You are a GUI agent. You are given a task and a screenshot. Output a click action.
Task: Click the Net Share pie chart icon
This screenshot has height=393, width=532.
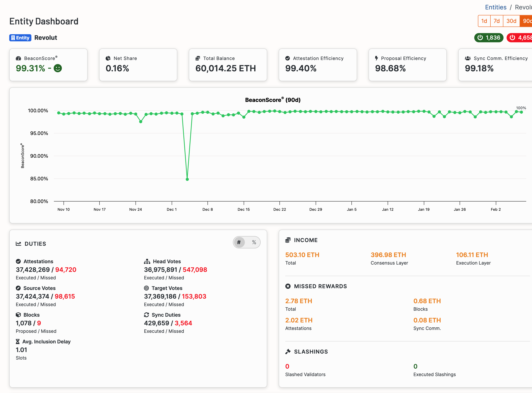pyautogui.click(x=108, y=58)
